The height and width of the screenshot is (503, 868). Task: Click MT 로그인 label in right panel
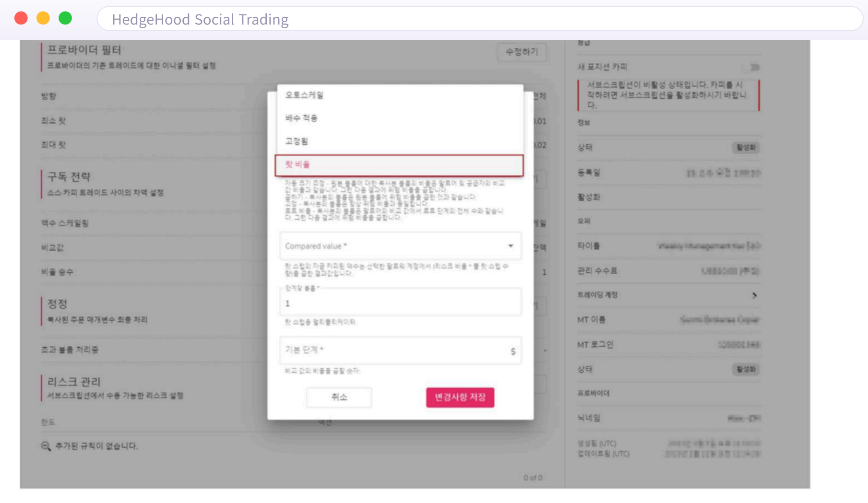pyautogui.click(x=595, y=345)
